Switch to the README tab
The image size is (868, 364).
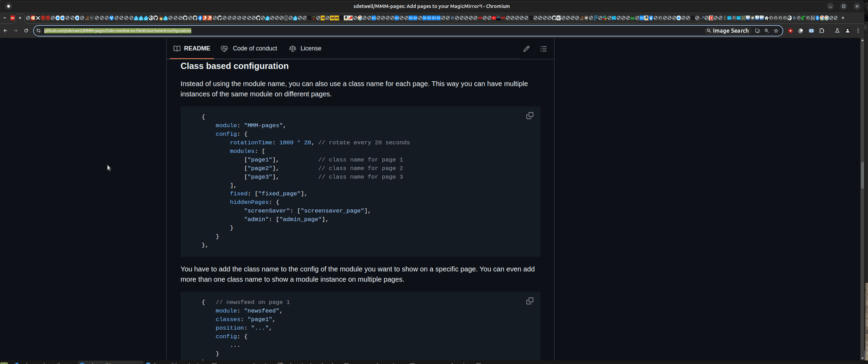192,48
